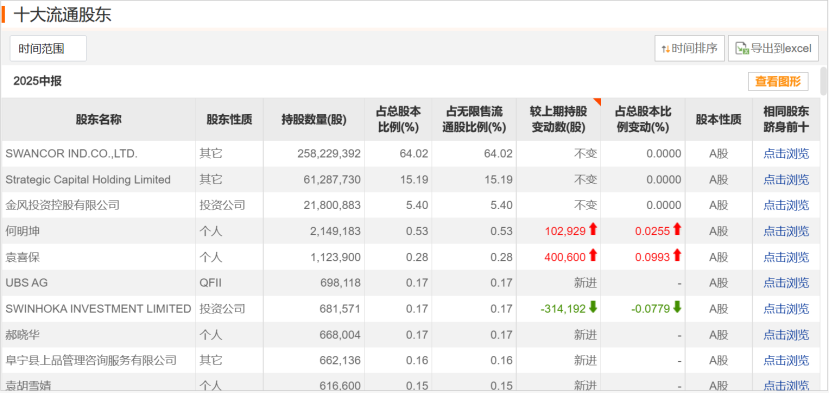The height and width of the screenshot is (394, 830).
Task: Click the red up arrow beside 0.0993
Action: pyautogui.click(x=676, y=255)
